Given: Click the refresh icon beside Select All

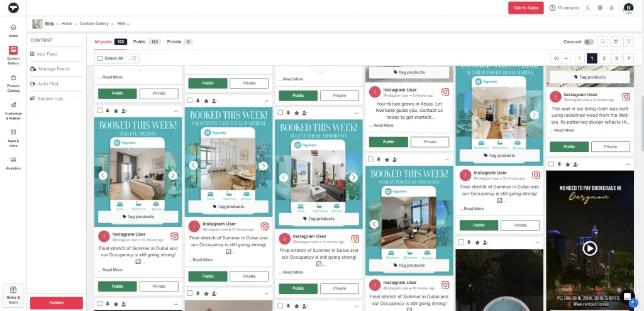Looking at the screenshot, I should click(x=134, y=58).
